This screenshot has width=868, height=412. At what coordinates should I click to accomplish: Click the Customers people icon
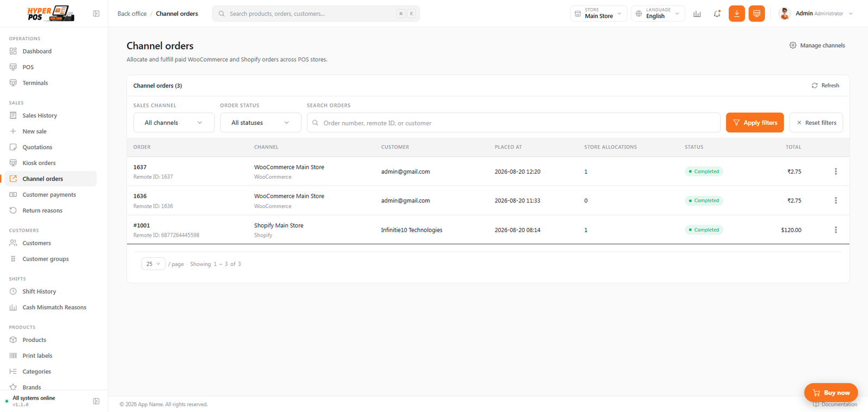[13, 243]
